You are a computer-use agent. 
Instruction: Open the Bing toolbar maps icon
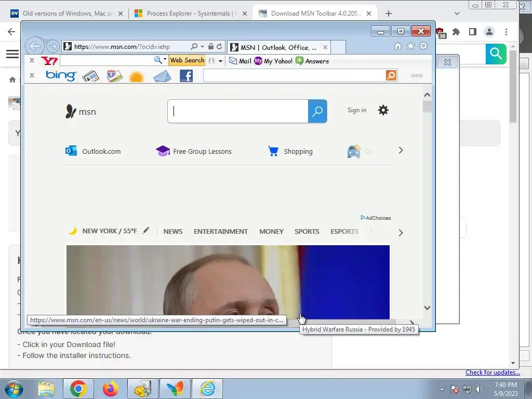(114, 76)
